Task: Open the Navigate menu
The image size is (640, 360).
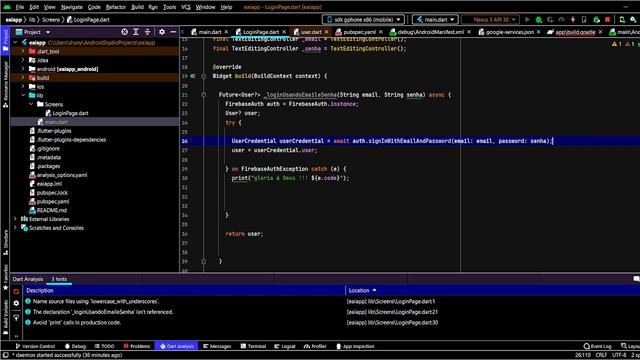Action: (x=72, y=7)
